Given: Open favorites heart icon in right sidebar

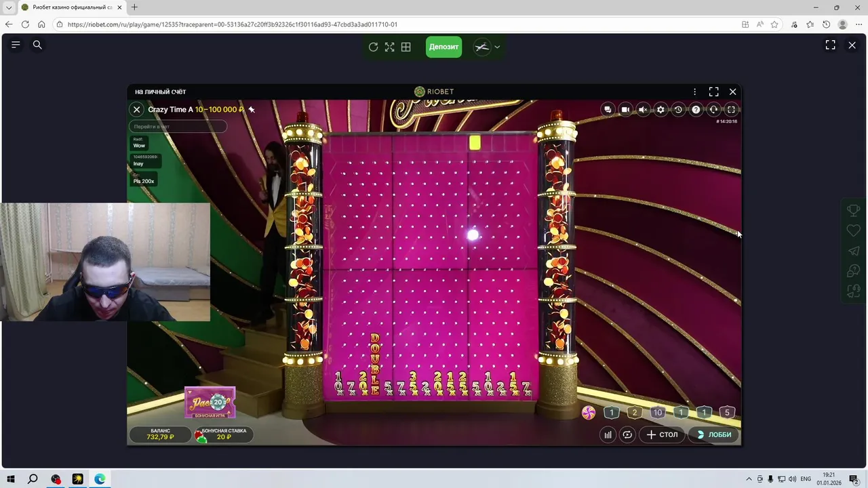Looking at the screenshot, I should pyautogui.click(x=854, y=230).
